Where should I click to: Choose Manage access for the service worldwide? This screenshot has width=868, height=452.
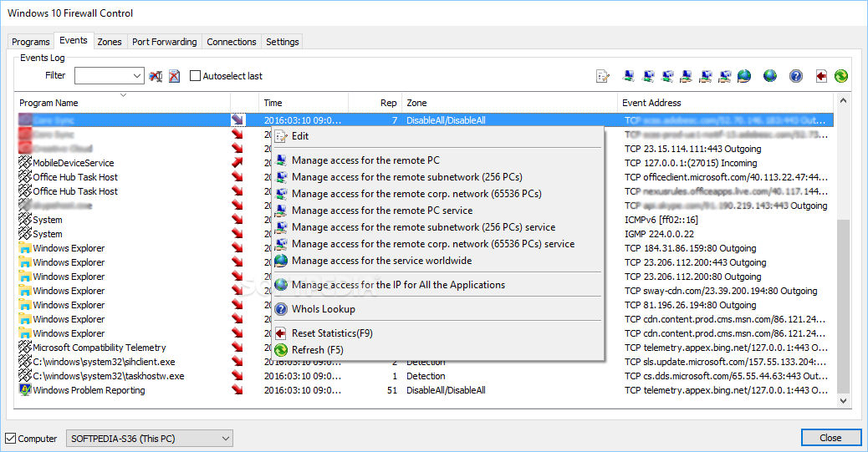438,261
